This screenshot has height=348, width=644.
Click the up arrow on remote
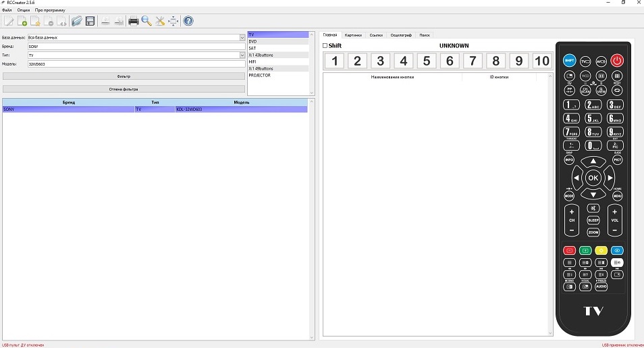(x=593, y=161)
